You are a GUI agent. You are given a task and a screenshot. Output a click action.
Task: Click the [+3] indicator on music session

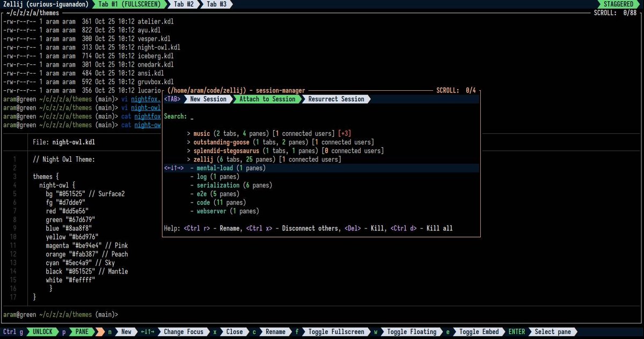point(345,134)
